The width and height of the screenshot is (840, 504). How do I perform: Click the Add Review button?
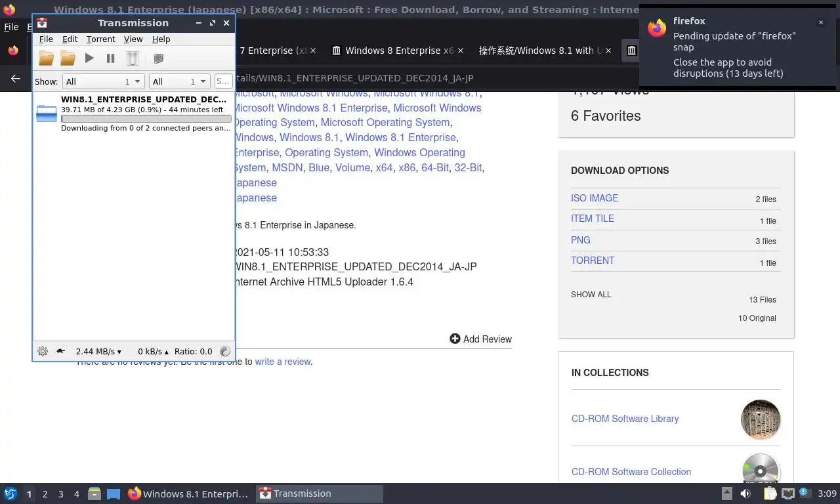pyautogui.click(x=481, y=339)
